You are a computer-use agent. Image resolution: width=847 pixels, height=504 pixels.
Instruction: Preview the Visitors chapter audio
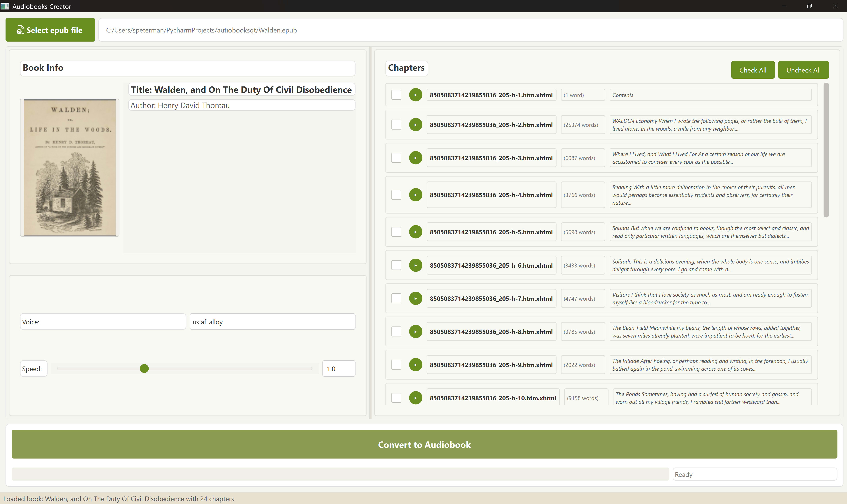(x=415, y=298)
